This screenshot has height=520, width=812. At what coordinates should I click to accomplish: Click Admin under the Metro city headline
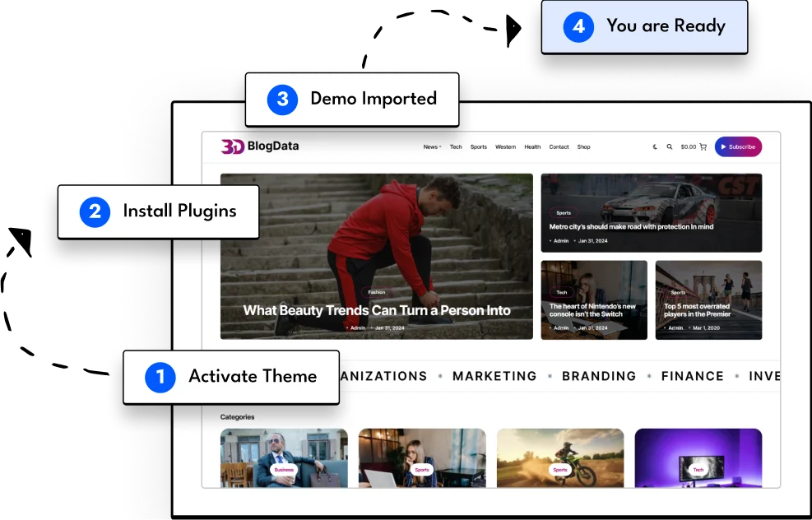(x=561, y=241)
